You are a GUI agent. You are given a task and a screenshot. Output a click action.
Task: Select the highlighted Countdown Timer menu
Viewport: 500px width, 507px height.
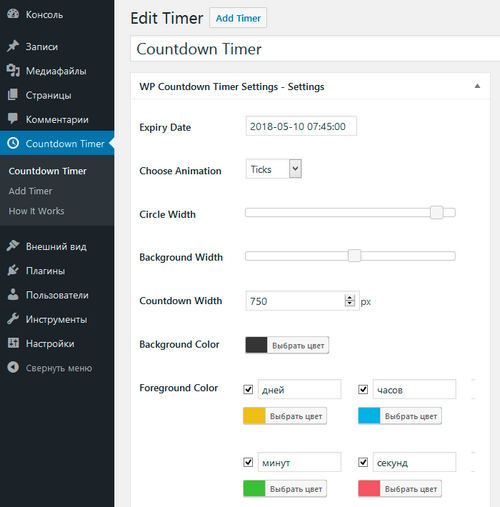coord(57,143)
